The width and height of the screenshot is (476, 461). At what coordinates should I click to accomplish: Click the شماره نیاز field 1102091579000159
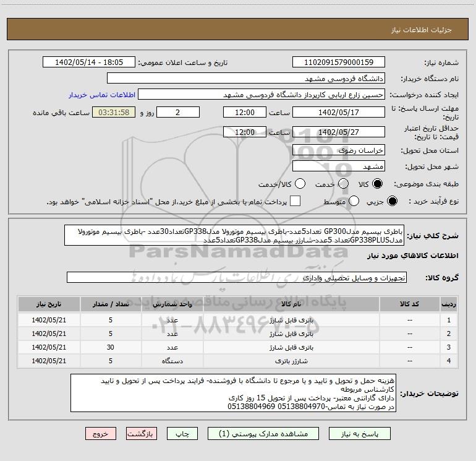339,62
